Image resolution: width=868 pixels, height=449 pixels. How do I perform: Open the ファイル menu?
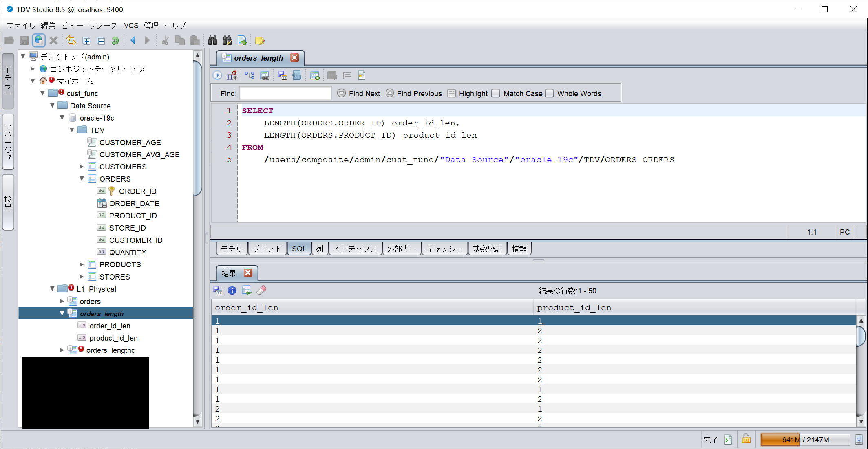click(21, 25)
